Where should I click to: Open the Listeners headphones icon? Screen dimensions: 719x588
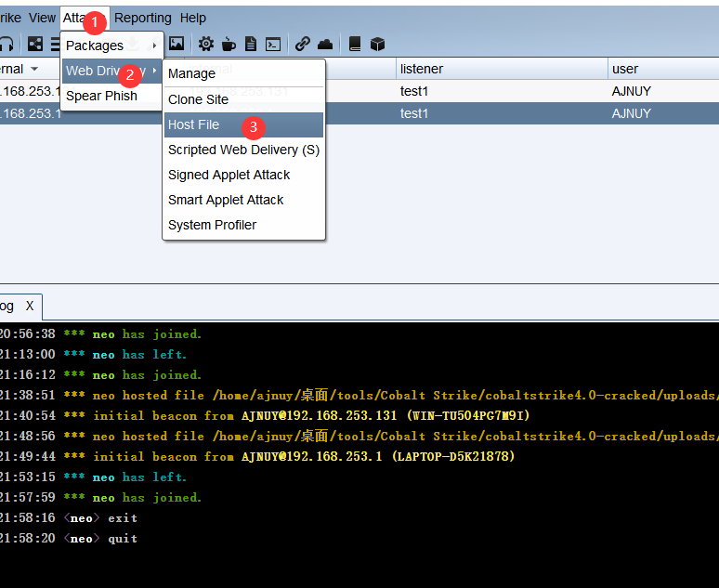tap(6, 44)
